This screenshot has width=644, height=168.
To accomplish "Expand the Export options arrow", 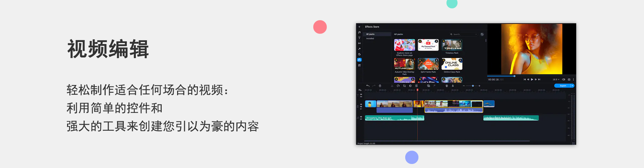I will (573, 86).
